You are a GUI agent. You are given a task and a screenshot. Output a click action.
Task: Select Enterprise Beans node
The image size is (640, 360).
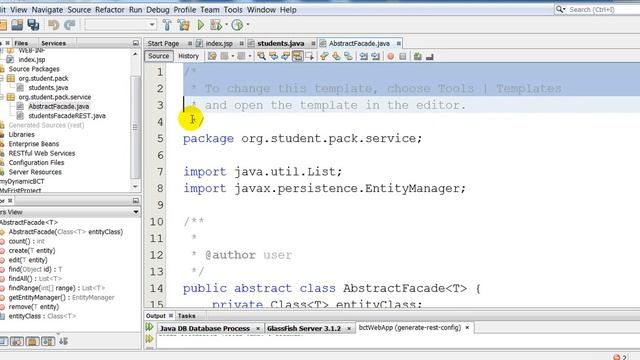[x=34, y=144]
